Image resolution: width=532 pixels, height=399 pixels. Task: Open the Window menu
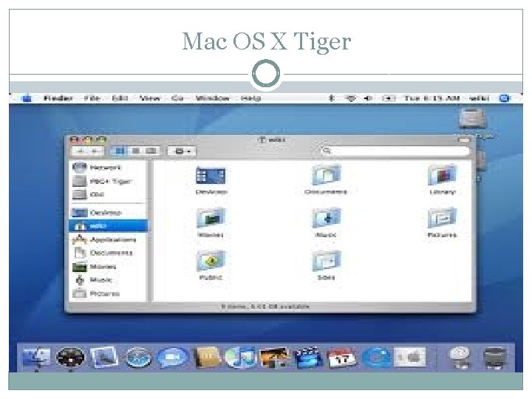213,98
